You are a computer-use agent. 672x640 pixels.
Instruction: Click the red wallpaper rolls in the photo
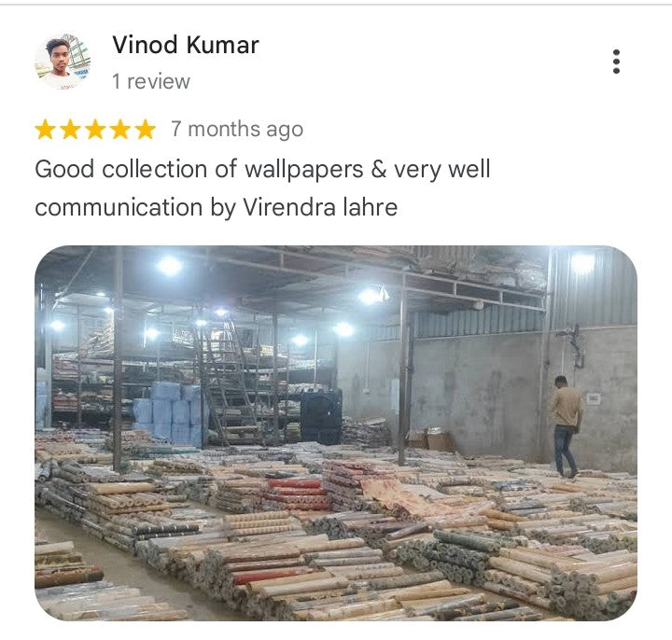[x=296, y=494]
